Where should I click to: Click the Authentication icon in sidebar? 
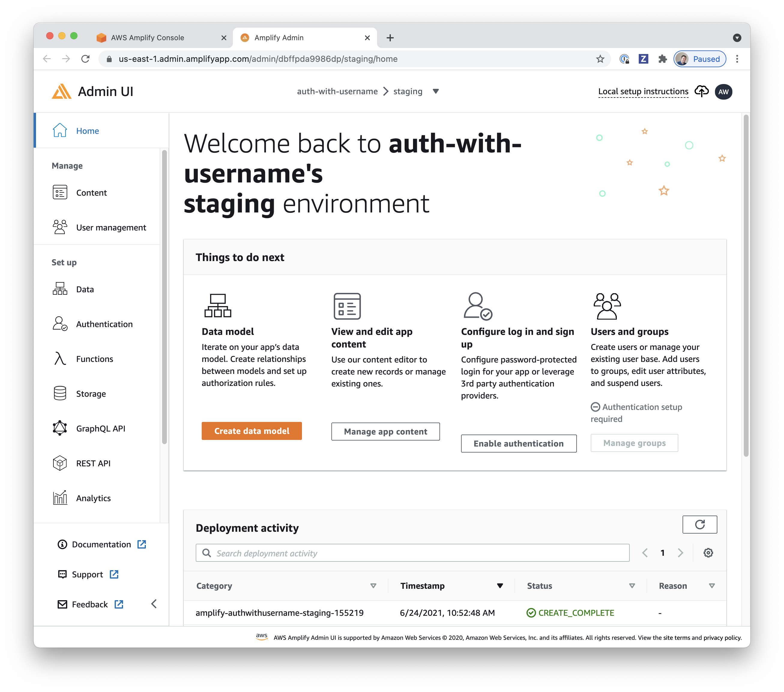60,324
